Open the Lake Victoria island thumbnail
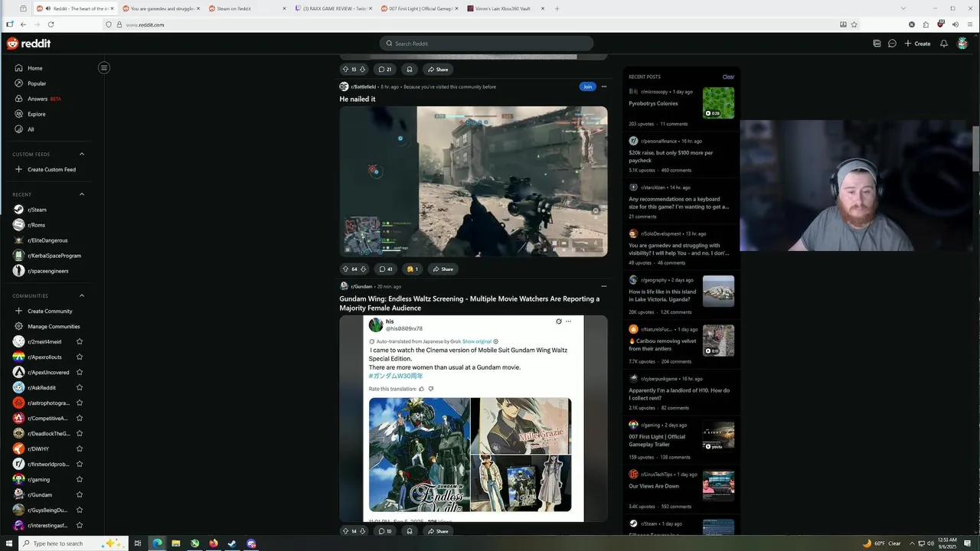 718,291
